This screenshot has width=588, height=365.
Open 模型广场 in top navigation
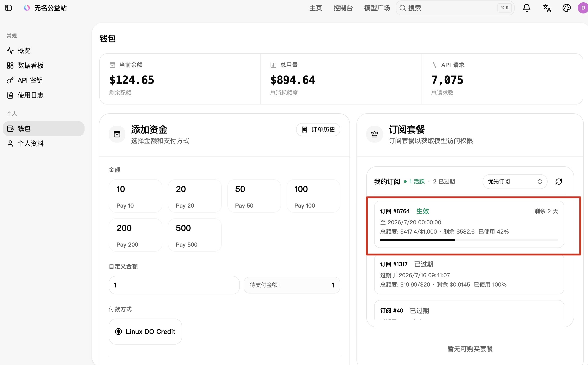377,8
